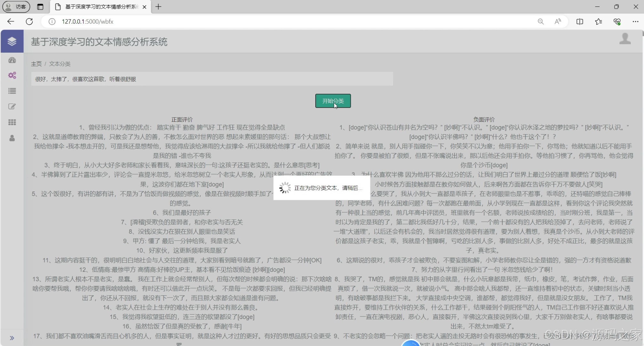Screen dimensions: 644x346
Task: Open the user avatar at top right
Action: pos(625,39)
